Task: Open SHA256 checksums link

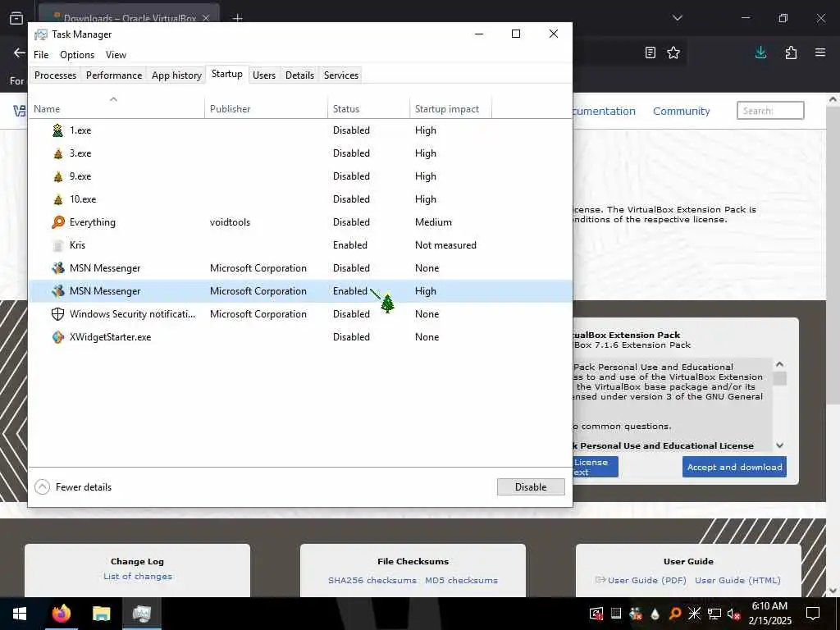Action: pos(372,580)
